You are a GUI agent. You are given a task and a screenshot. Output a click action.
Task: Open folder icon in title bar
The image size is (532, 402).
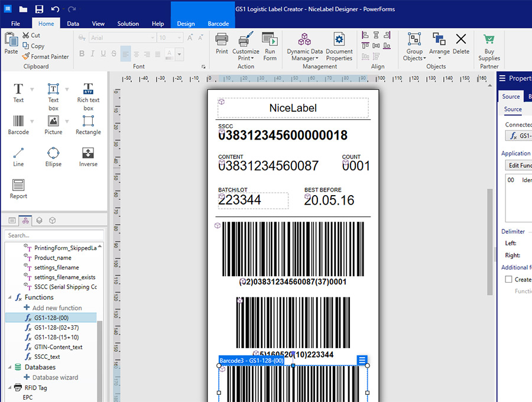tap(23, 9)
